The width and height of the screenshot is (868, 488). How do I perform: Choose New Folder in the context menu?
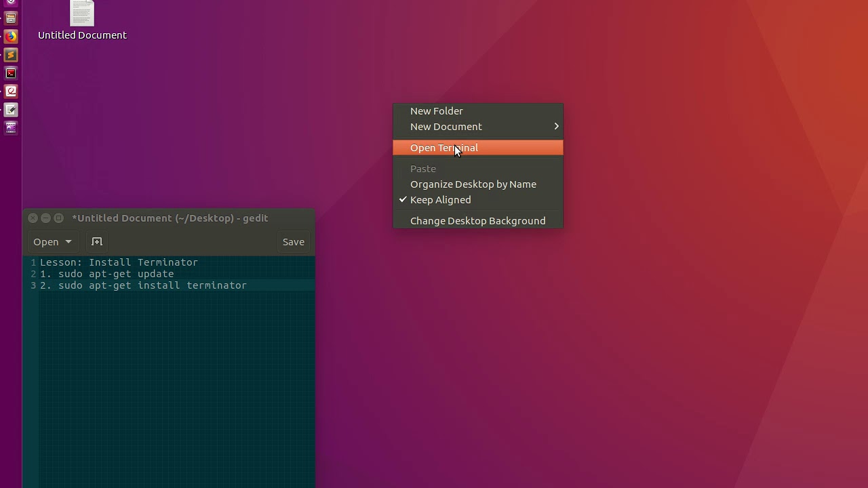[x=478, y=111]
